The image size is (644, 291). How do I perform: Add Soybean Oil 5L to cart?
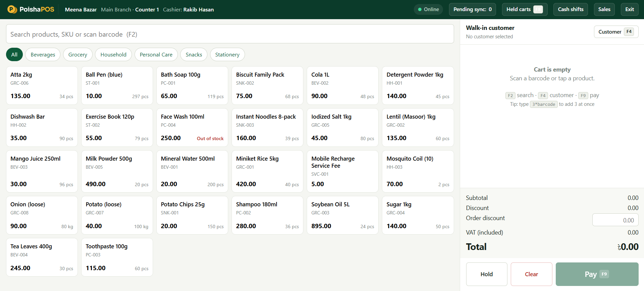point(343,215)
